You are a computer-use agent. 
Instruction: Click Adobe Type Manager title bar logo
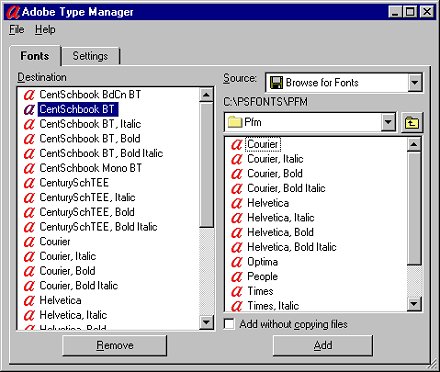13,12
